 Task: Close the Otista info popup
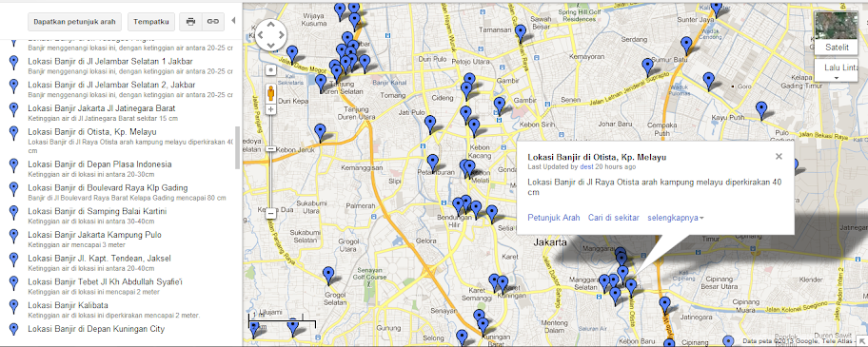[779, 156]
